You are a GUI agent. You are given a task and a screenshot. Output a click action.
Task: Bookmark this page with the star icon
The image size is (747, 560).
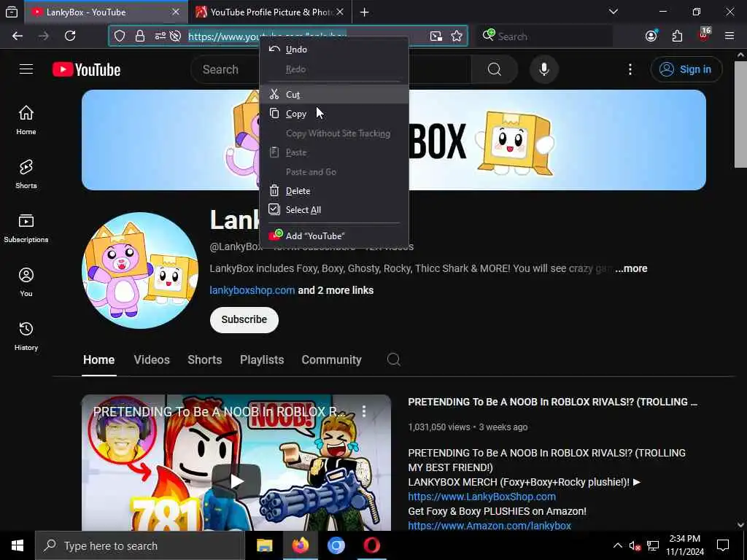click(x=457, y=36)
